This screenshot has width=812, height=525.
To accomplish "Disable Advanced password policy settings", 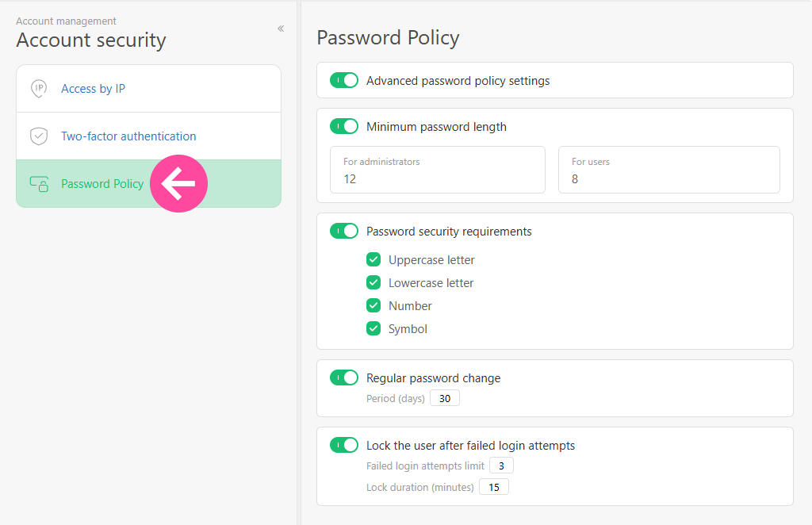I will point(344,80).
